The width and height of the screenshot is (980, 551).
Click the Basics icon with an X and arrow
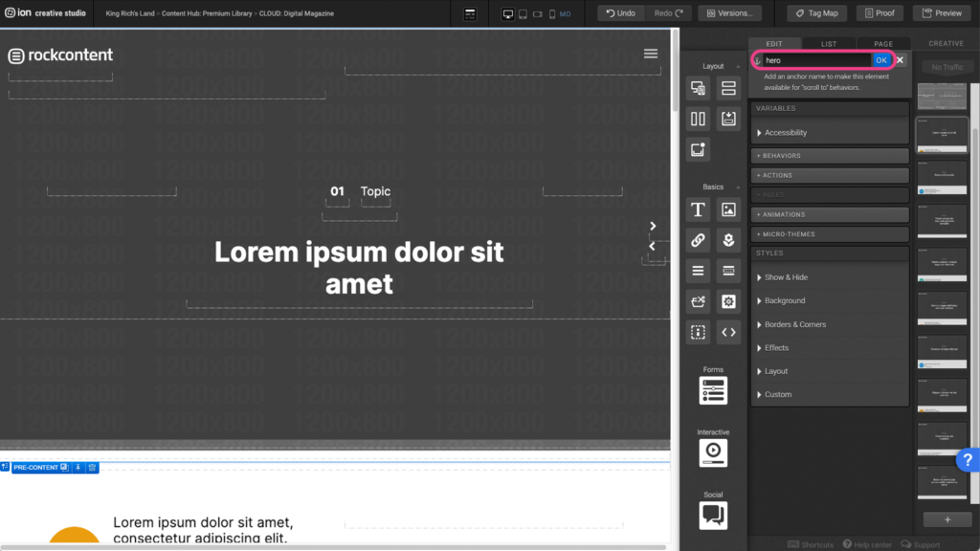click(698, 301)
